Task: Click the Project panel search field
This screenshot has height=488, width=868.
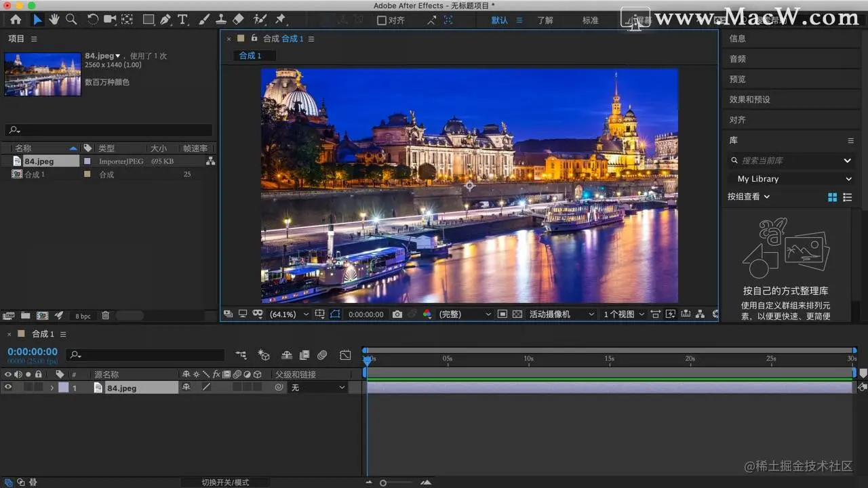Action: (108, 130)
